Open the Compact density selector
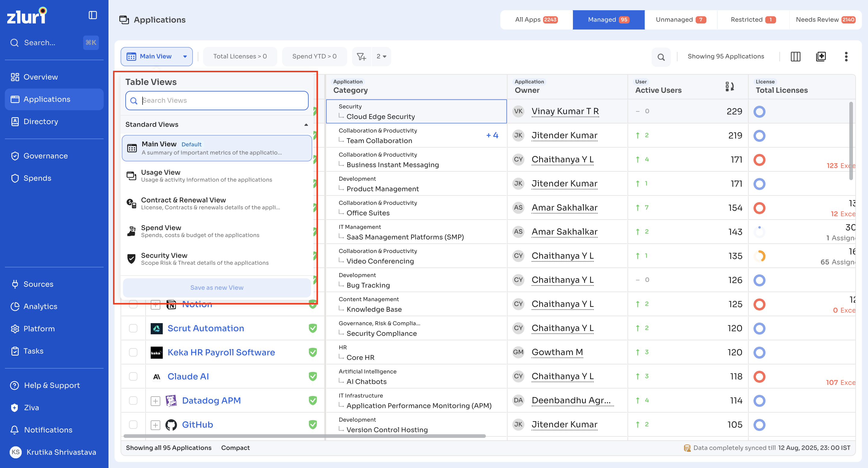Viewport: 868px width, 468px height. point(235,448)
